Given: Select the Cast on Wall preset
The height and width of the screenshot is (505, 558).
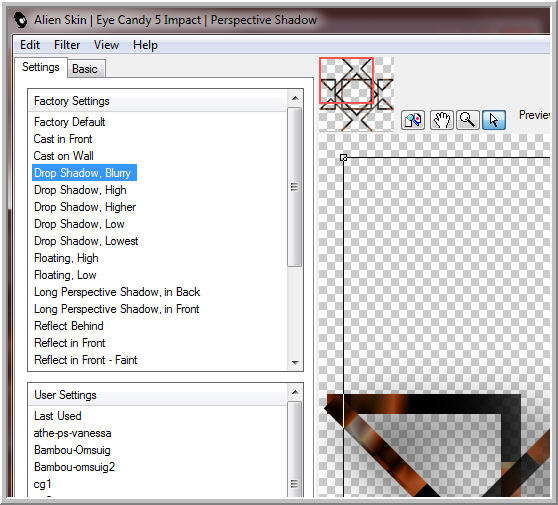Looking at the screenshot, I should [63, 156].
